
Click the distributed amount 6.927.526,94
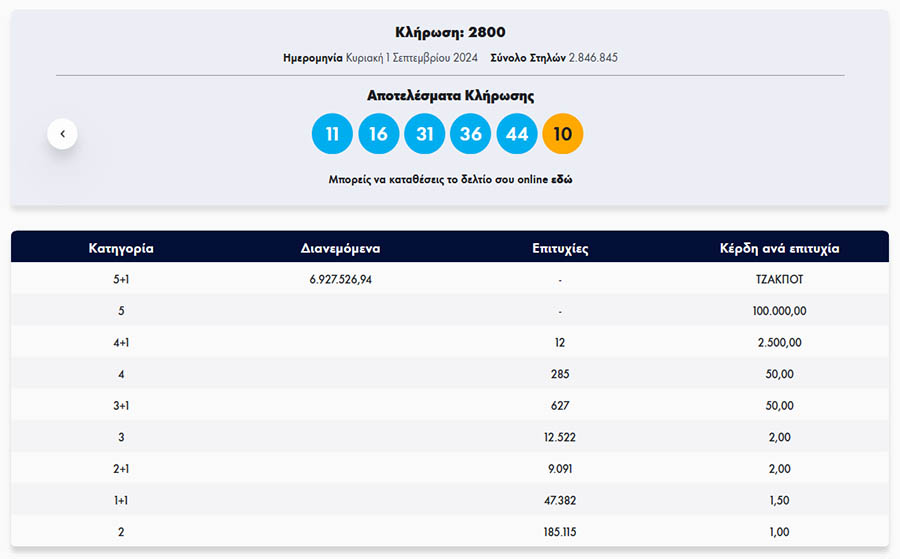[341, 280]
